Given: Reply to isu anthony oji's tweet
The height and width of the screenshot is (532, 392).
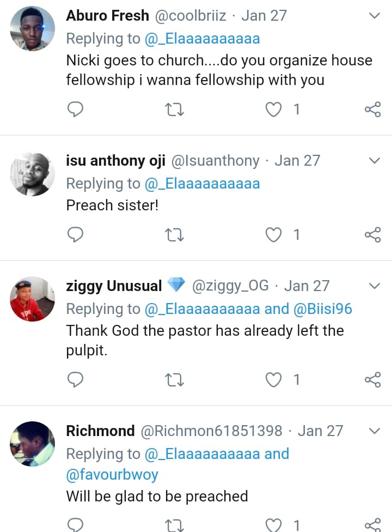Looking at the screenshot, I should coord(75,235).
